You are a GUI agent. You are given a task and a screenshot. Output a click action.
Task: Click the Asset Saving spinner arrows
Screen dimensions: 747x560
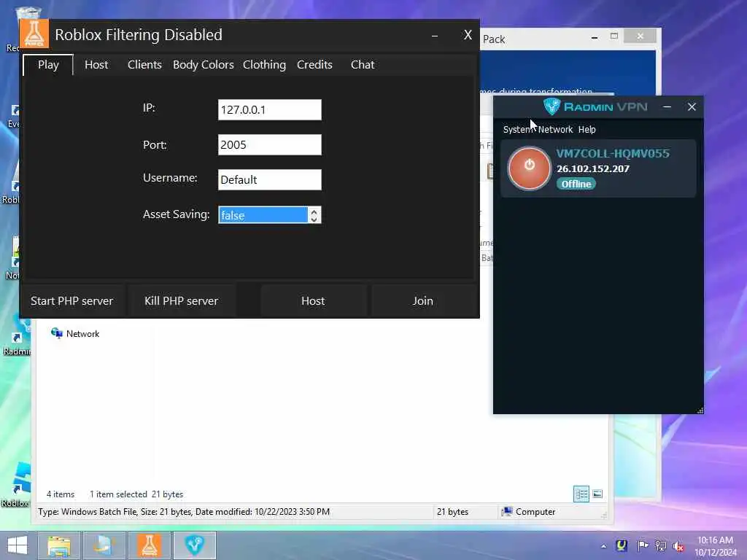click(x=314, y=215)
